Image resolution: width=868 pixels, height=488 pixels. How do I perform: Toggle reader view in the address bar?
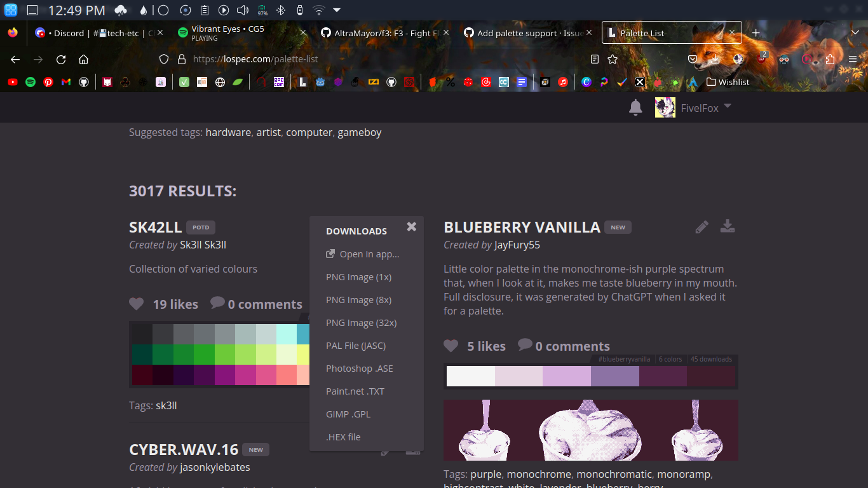coord(594,59)
